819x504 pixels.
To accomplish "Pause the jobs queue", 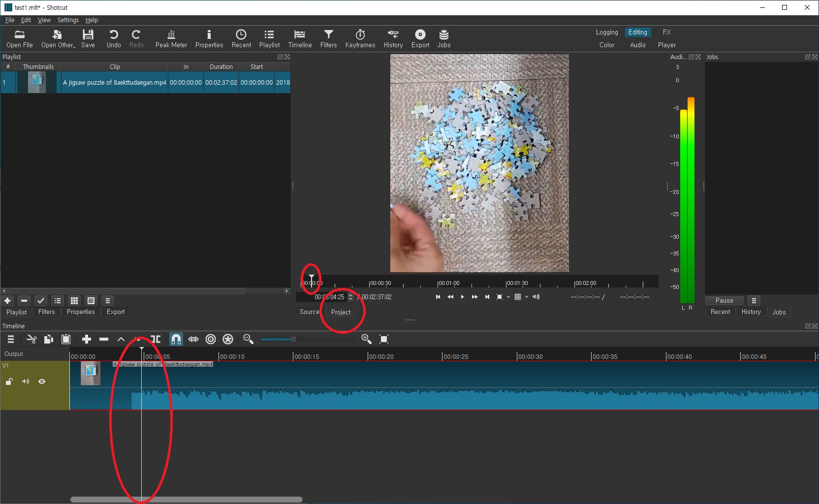I will point(724,301).
